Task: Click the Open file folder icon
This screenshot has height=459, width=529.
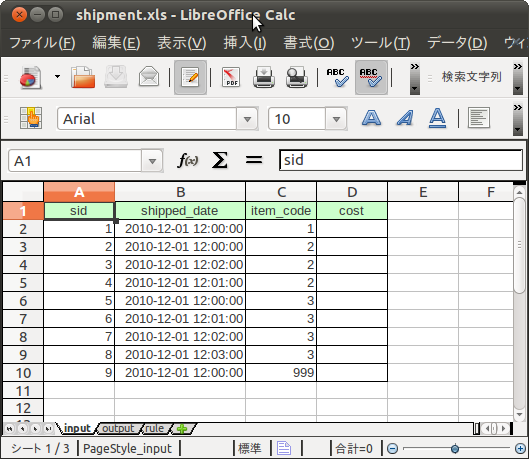Action: pos(83,78)
